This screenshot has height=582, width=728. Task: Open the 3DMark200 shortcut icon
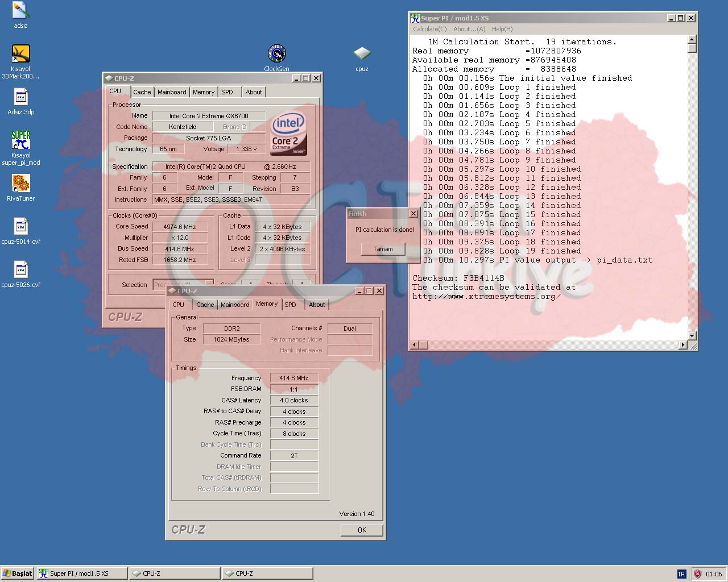[x=20, y=53]
